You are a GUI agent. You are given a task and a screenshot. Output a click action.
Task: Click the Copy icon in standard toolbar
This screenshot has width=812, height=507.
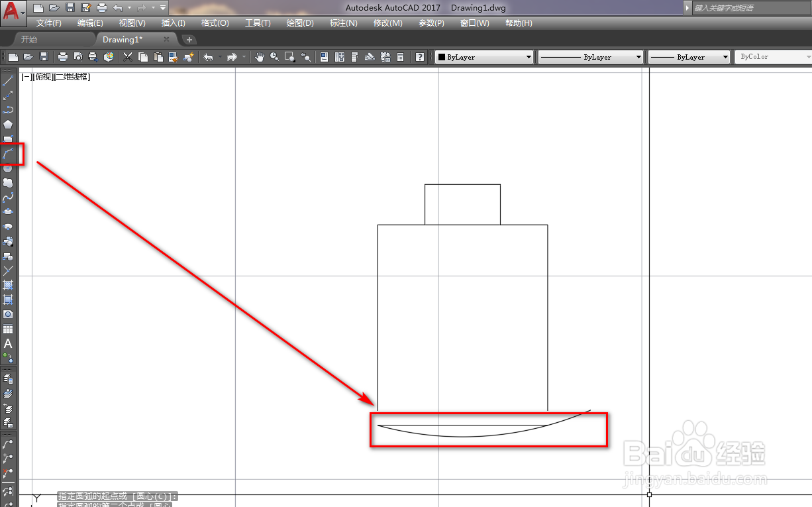143,57
